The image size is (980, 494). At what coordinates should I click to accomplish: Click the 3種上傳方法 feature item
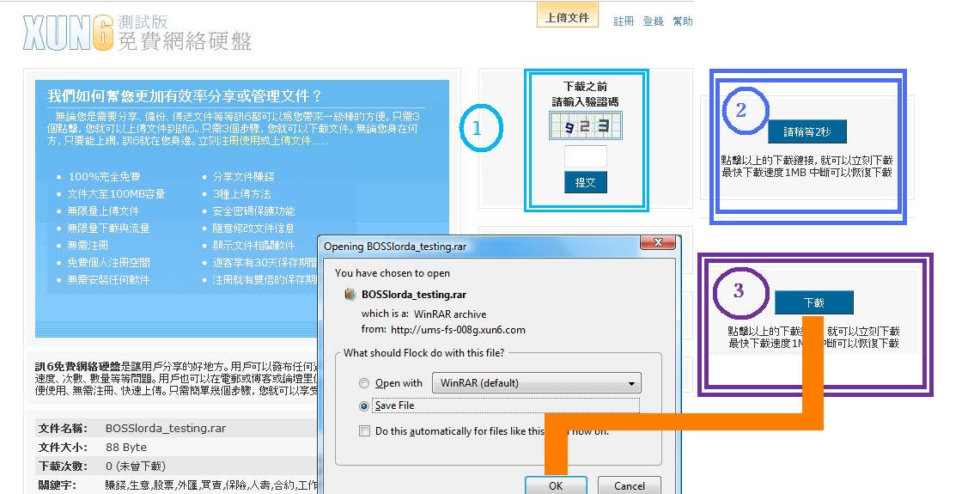242,194
